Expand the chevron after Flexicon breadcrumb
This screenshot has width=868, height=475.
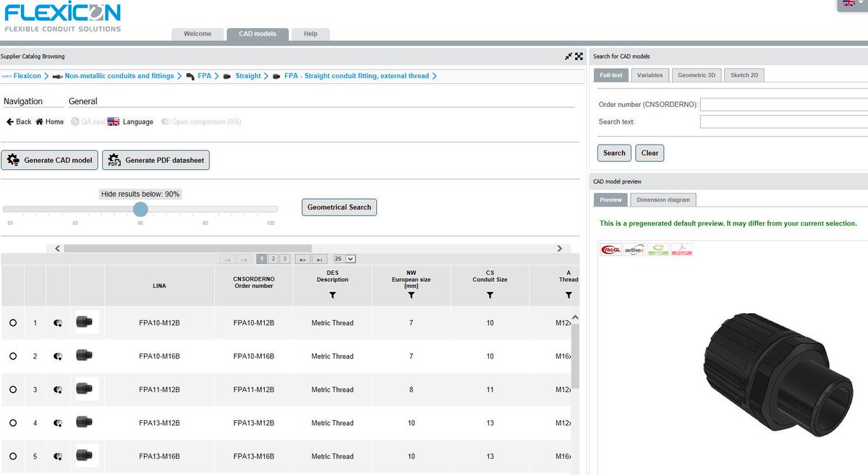pyautogui.click(x=46, y=76)
